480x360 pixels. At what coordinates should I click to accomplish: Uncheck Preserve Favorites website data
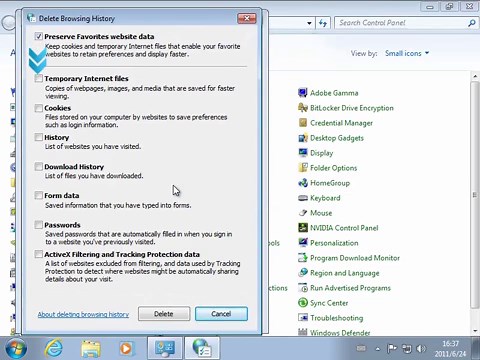(x=38, y=36)
